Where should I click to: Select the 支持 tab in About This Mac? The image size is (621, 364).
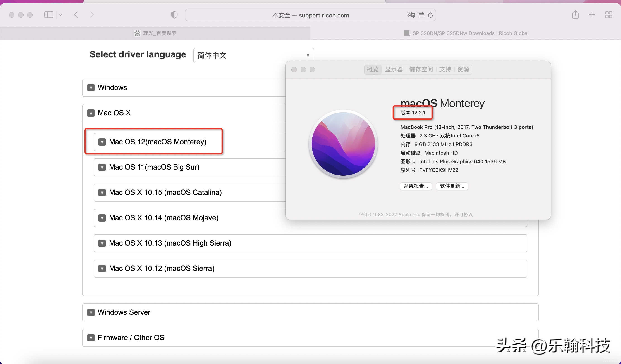pos(445,69)
